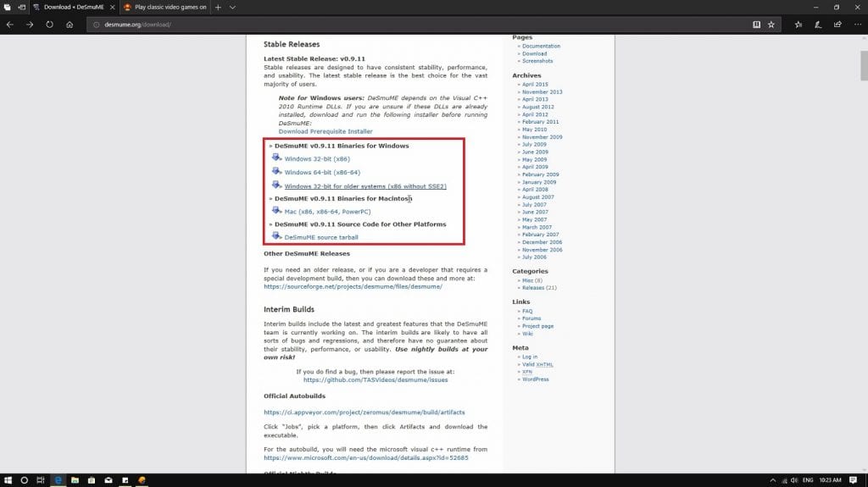This screenshot has width=868, height=487.
Task: Open Screenshots page in sidebar
Action: 537,61
